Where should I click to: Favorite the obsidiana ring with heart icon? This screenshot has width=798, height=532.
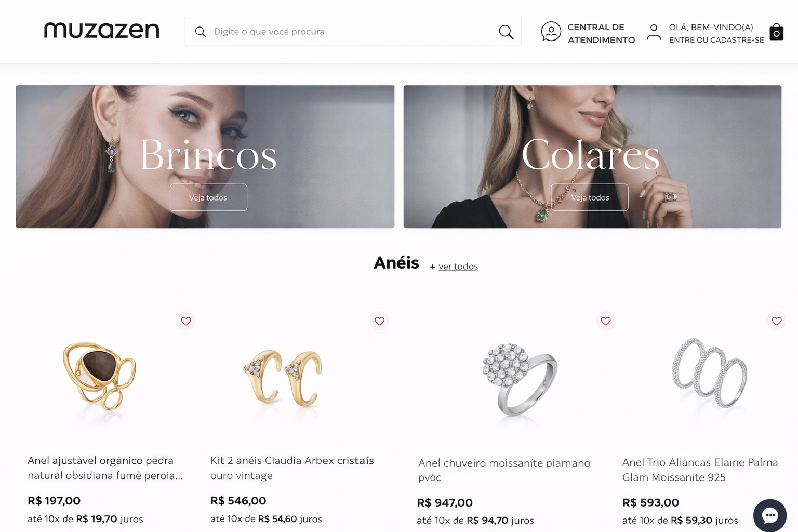186,321
